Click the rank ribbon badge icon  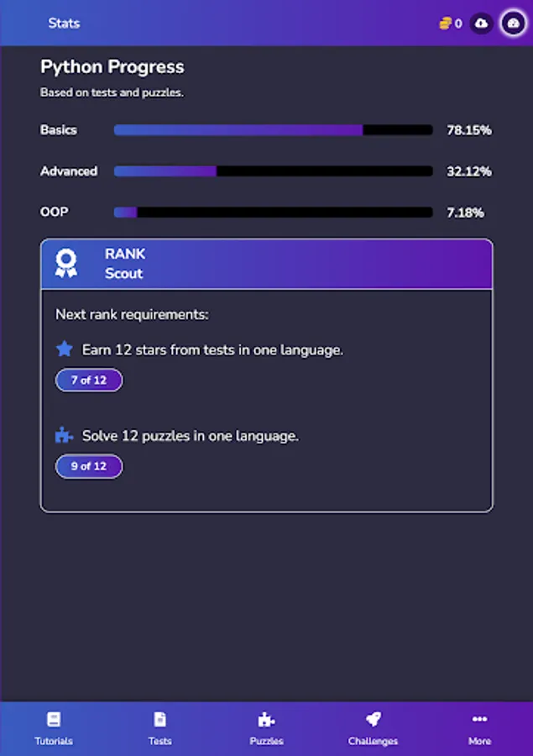pos(65,264)
